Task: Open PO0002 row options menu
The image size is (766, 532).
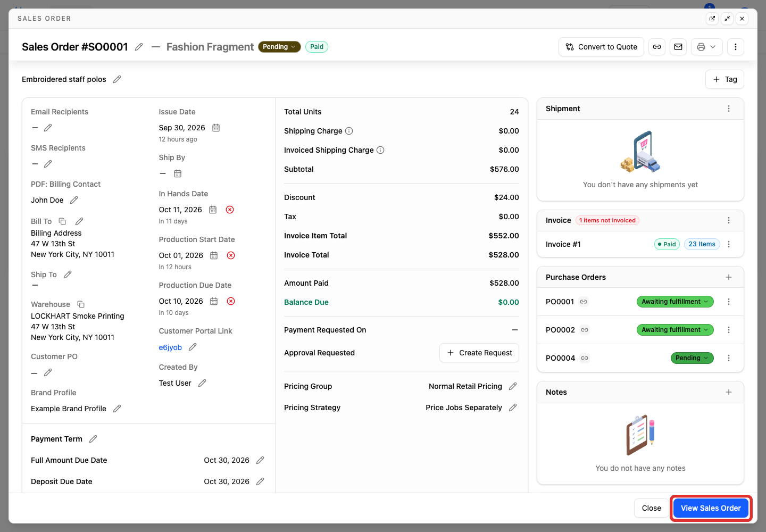Action: 729,330
